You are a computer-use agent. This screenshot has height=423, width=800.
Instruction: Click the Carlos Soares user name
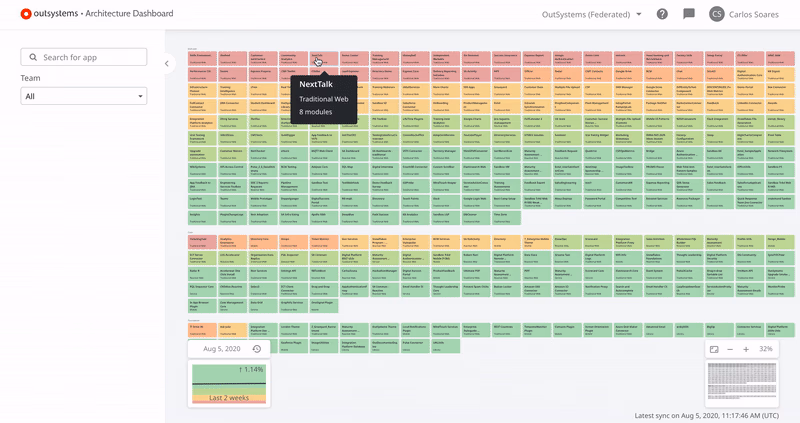click(x=754, y=14)
